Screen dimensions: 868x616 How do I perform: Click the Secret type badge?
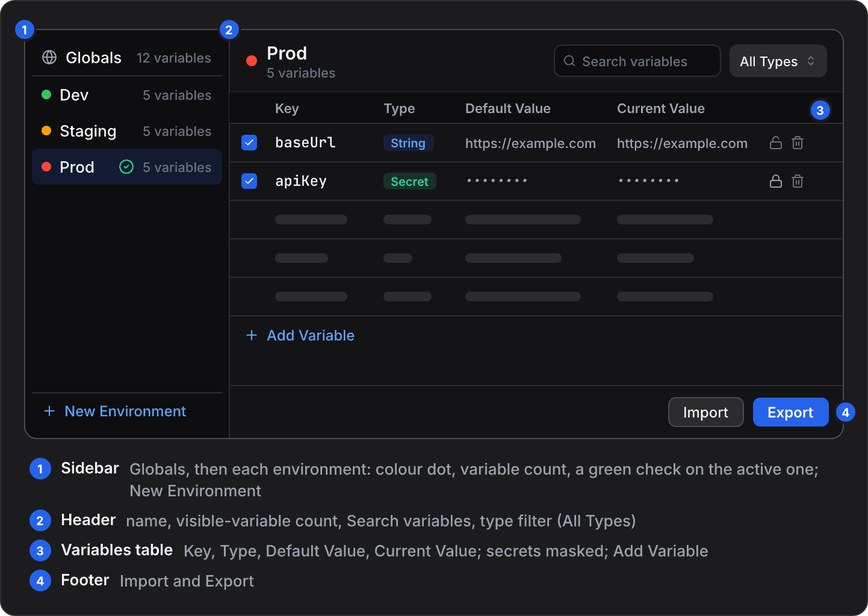coord(409,181)
